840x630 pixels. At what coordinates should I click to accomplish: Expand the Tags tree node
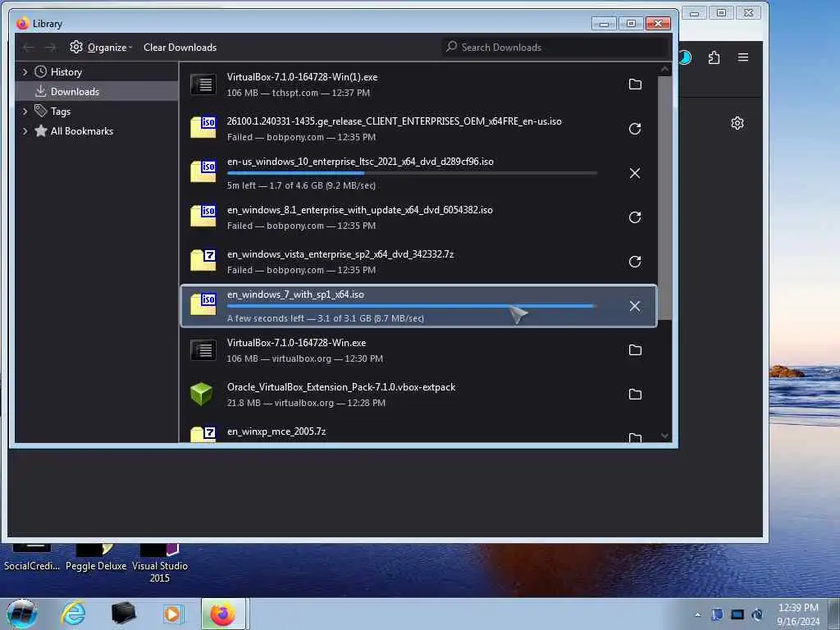25,112
